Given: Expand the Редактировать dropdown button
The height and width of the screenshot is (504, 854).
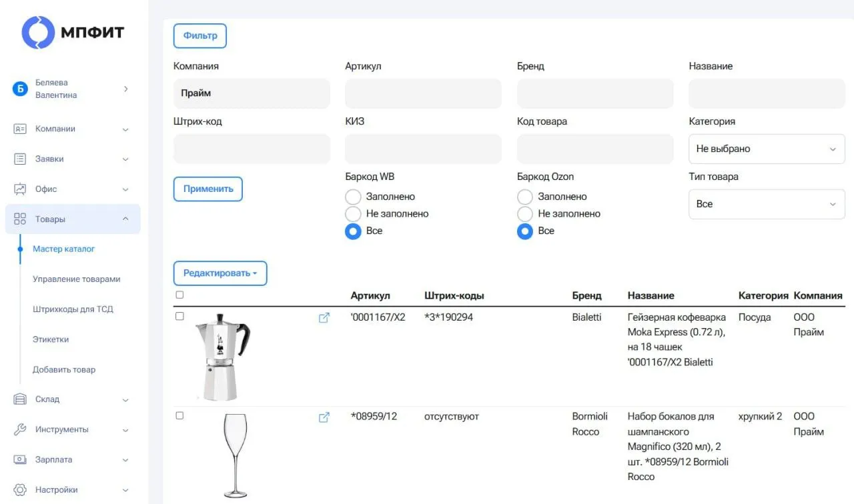Looking at the screenshot, I should pos(220,273).
